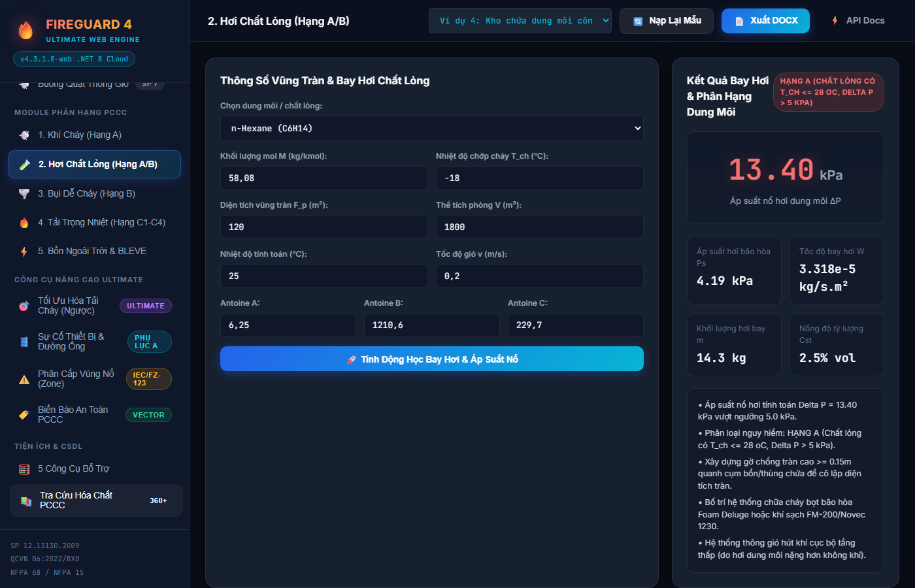The width and height of the screenshot is (915, 588).
Task: Click the Antoine B value field
Action: tap(432, 325)
